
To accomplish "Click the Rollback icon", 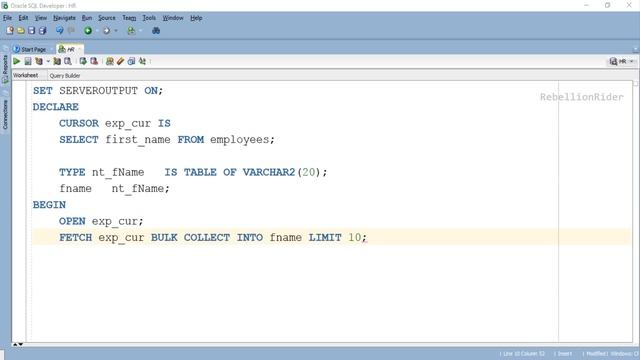I will pos(94,61).
